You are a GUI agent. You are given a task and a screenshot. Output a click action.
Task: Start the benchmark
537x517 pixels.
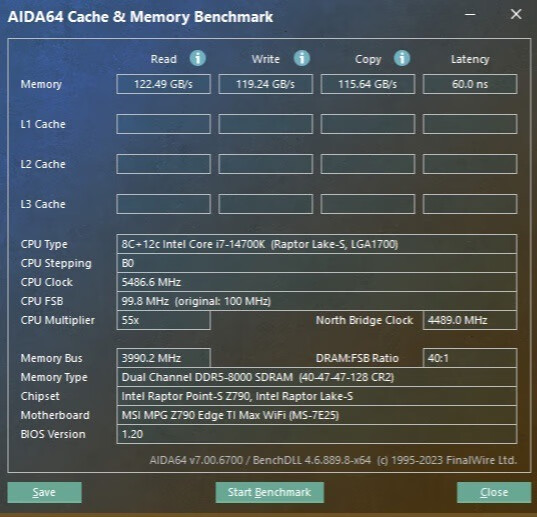coord(270,492)
